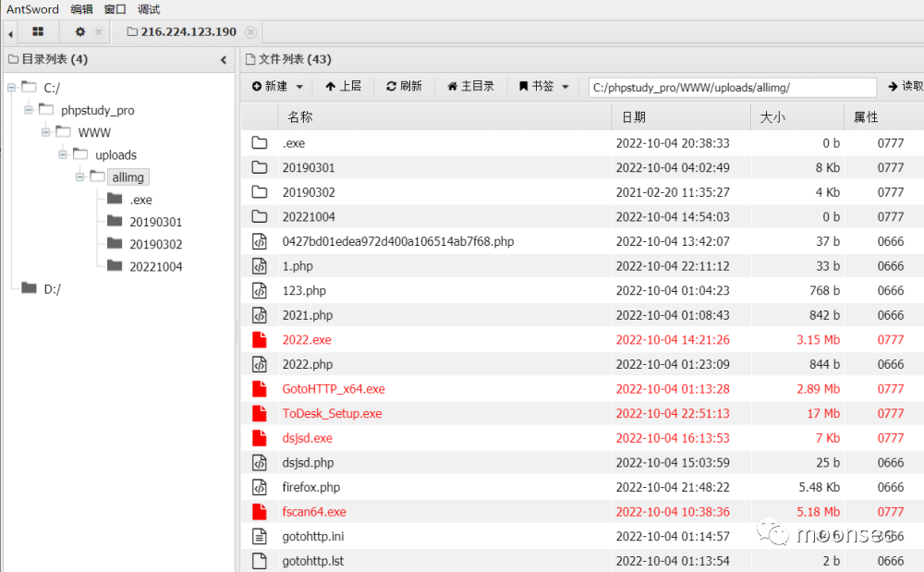
Task: Select the file name fscan64.exe
Action: (314, 512)
